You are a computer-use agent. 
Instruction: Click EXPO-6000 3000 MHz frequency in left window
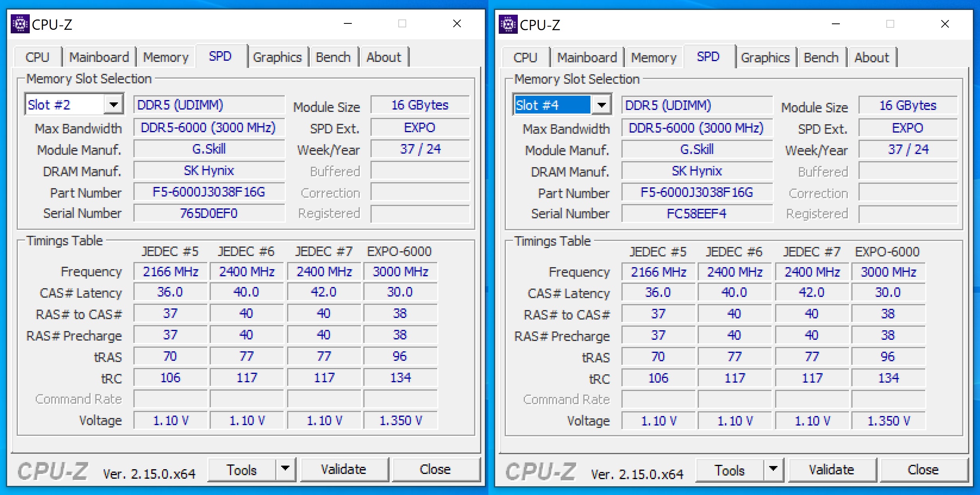[x=400, y=272]
